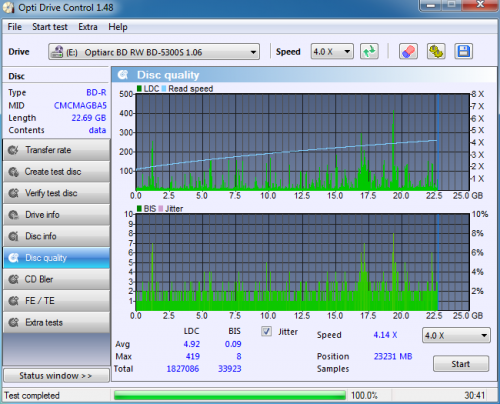Select the CD Bler test
The image size is (500, 404).
tap(56, 279)
